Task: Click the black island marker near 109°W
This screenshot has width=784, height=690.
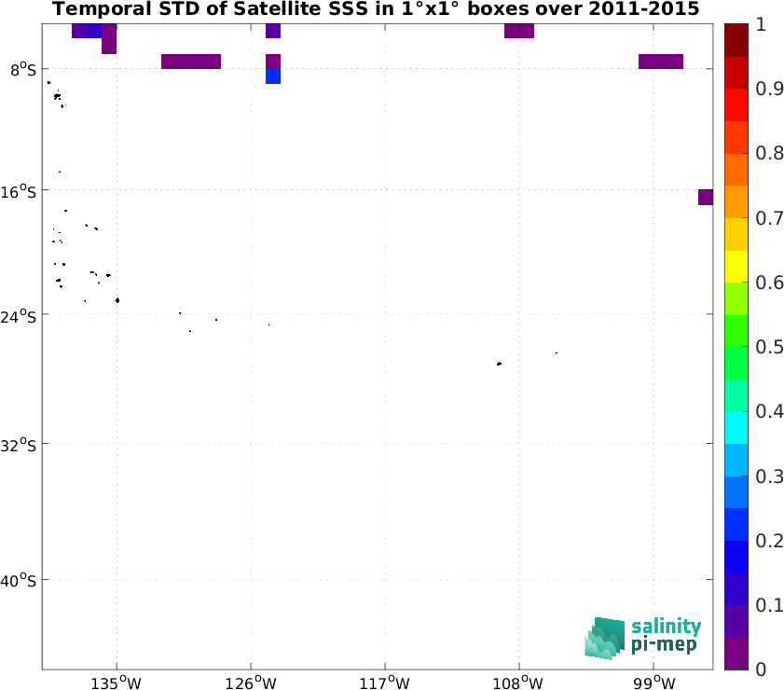Action: (x=499, y=364)
